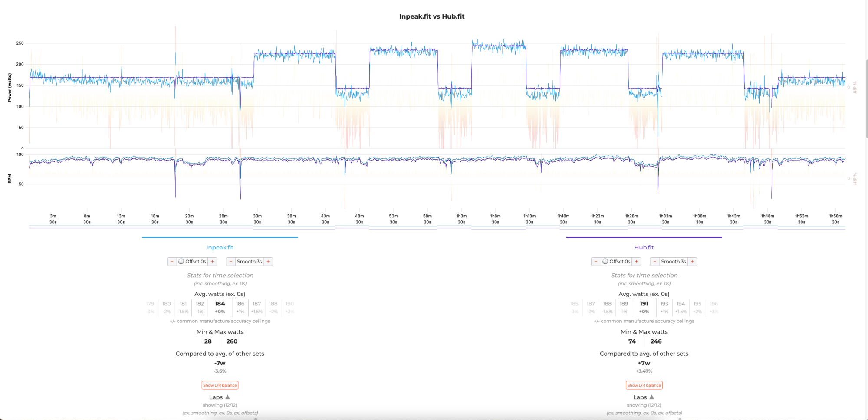Click the 181 value marked -1.5% under Inpeak.fit
This screenshot has width=868, height=420.
(x=183, y=304)
